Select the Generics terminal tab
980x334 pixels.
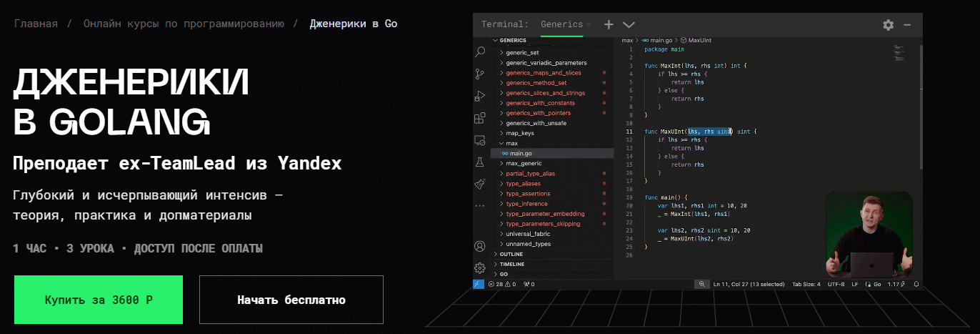tap(561, 24)
